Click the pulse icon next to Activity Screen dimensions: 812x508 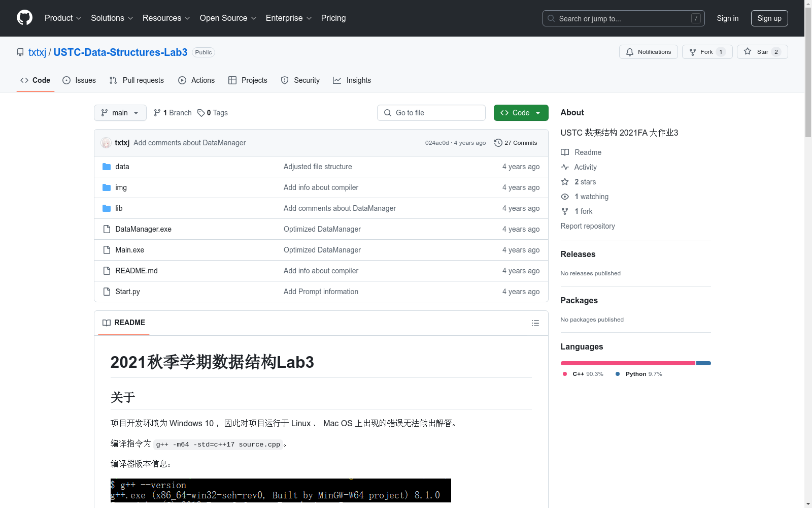pyautogui.click(x=565, y=167)
